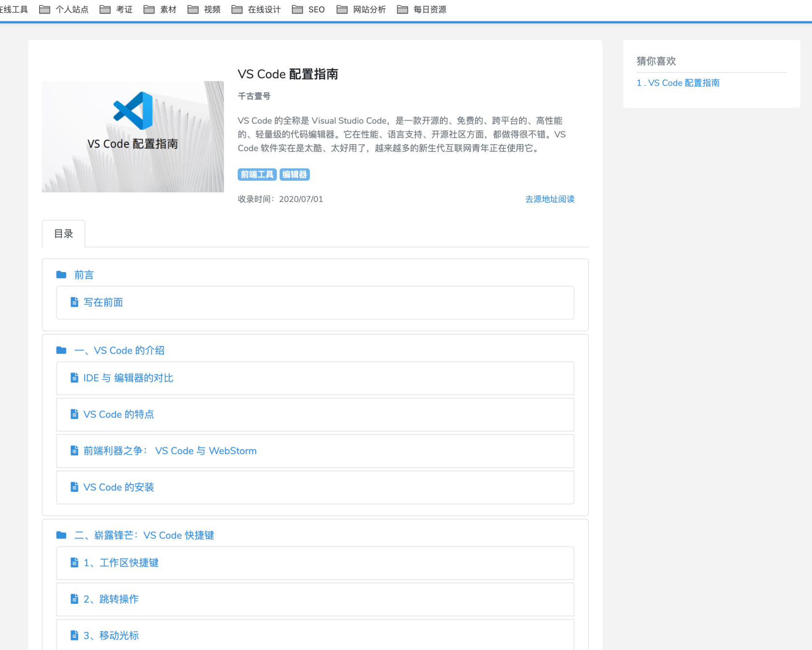Select the 目录 tab
The height and width of the screenshot is (650, 812).
[63, 234]
